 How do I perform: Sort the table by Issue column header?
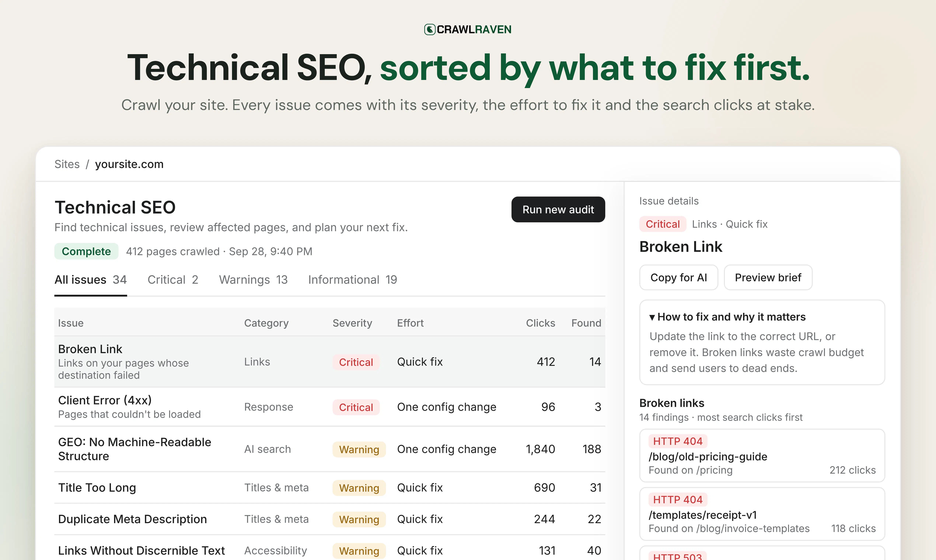(71, 323)
